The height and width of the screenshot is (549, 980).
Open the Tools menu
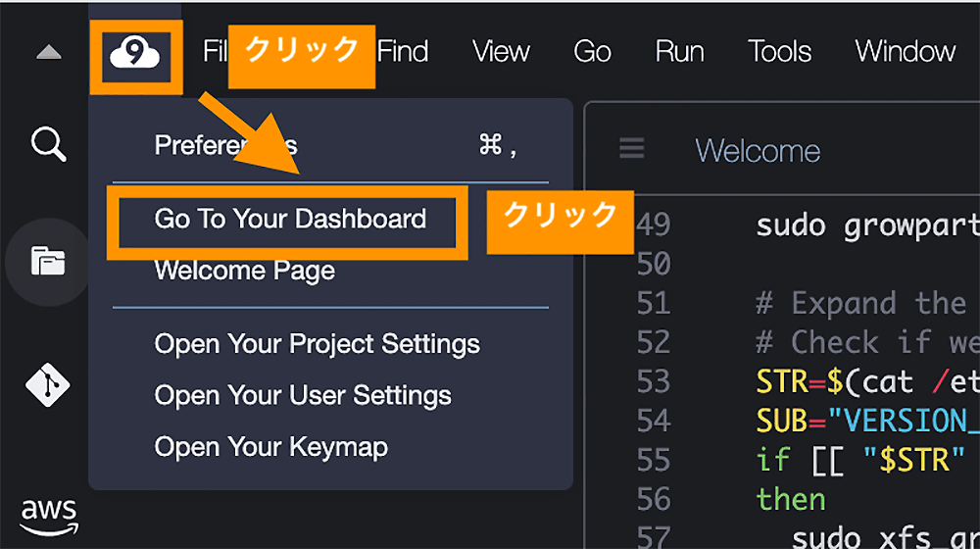pyautogui.click(x=779, y=52)
